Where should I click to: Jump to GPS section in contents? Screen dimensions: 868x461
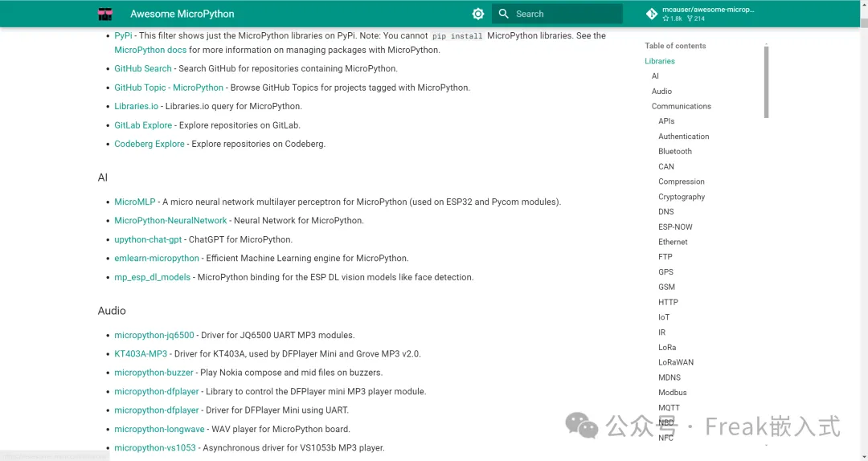(x=666, y=272)
